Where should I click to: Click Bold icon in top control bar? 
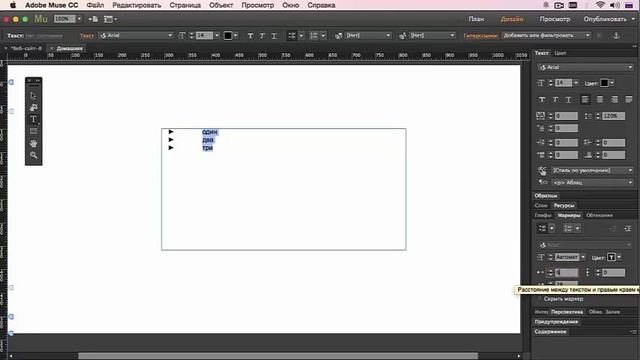coord(250,36)
